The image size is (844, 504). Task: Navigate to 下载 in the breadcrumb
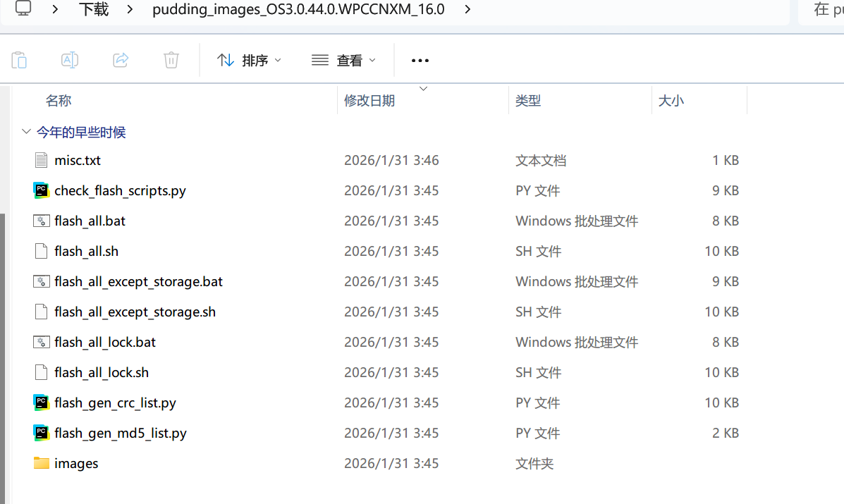coord(93,10)
